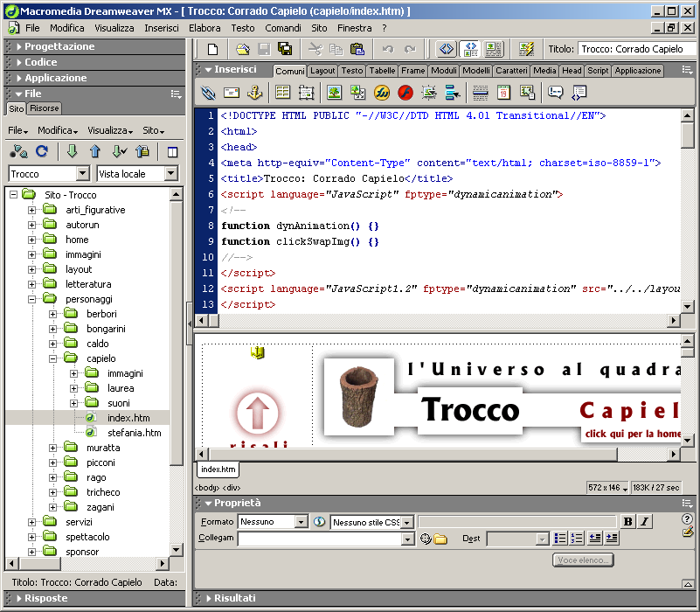700x612 pixels.
Task: Click the Browse for File folder icon
Action: point(440,539)
